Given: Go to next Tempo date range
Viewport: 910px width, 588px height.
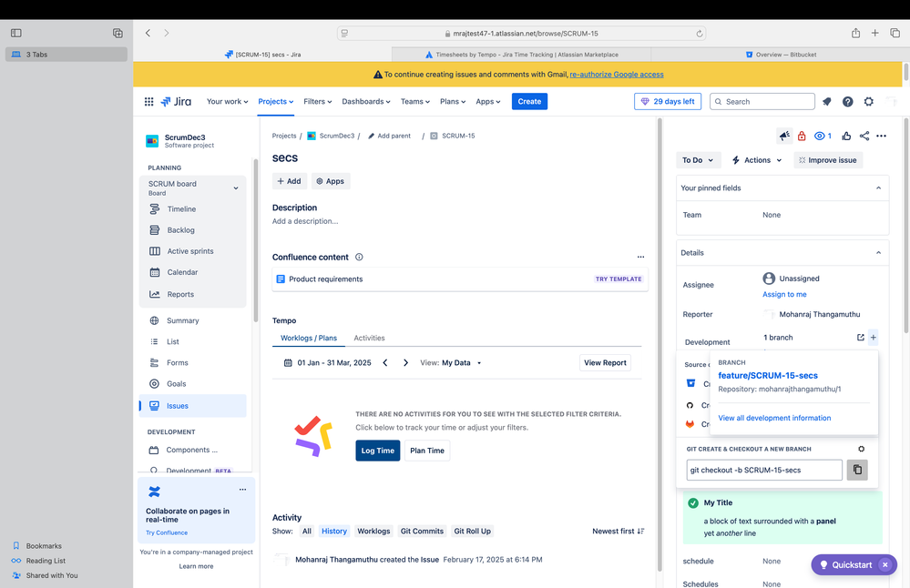Looking at the screenshot, I should 405,362.
